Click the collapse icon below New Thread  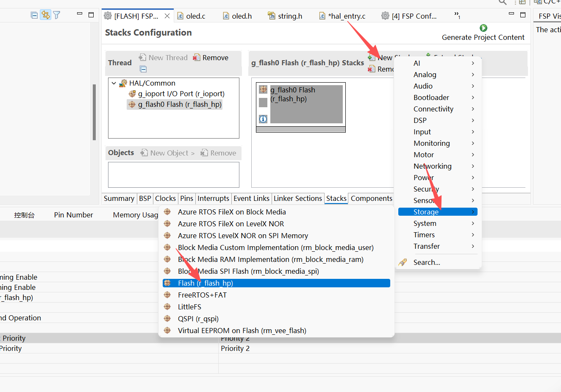pos(143,69)
